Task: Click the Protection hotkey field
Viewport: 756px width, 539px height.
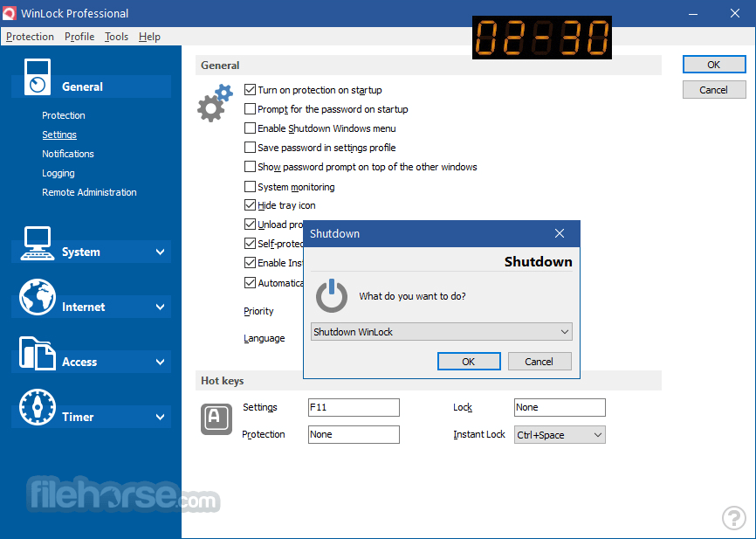Action: [354, 434]
